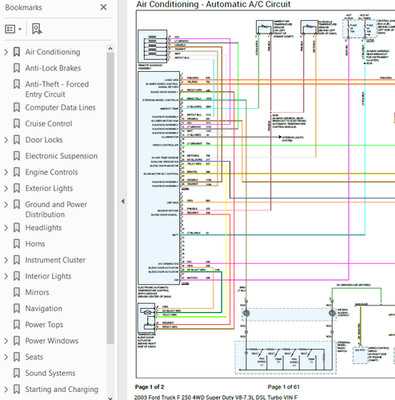Expand the Seats bookmark
Image resolution: width=395 pixels, height=400 pixels.
[6, 357]
